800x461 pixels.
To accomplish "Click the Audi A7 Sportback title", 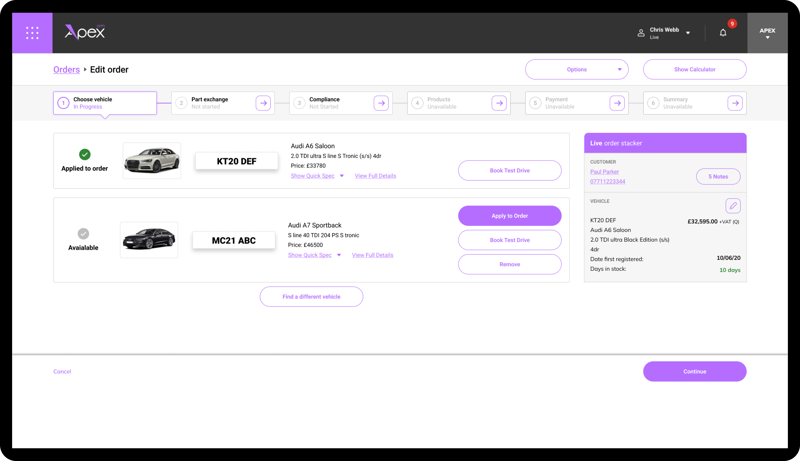I will click(315, 225).
